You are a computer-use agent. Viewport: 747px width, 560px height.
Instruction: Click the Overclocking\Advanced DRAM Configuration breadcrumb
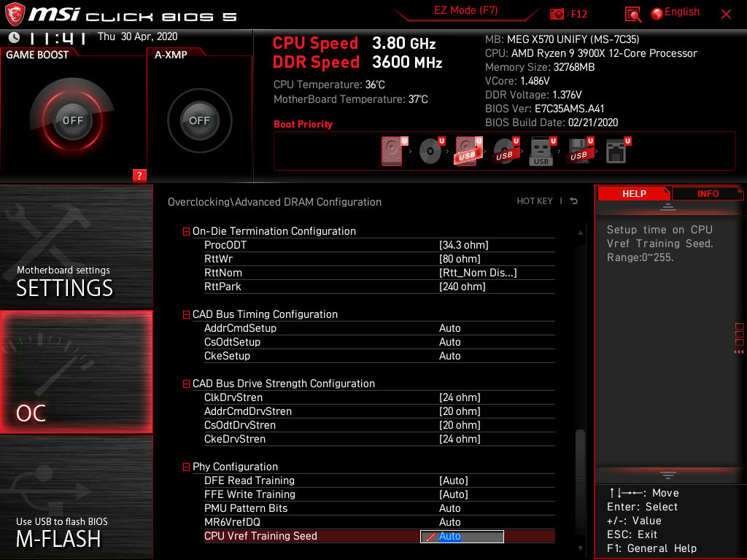(274, 202)
